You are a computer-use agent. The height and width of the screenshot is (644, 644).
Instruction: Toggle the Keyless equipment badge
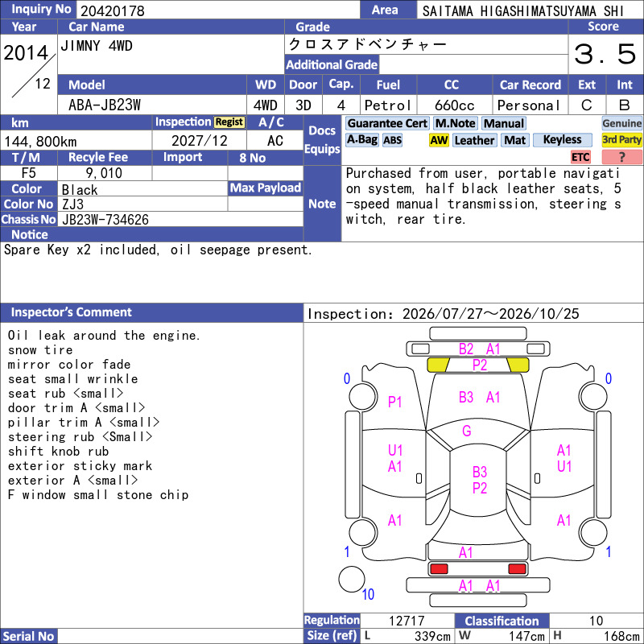click(562, 140)
